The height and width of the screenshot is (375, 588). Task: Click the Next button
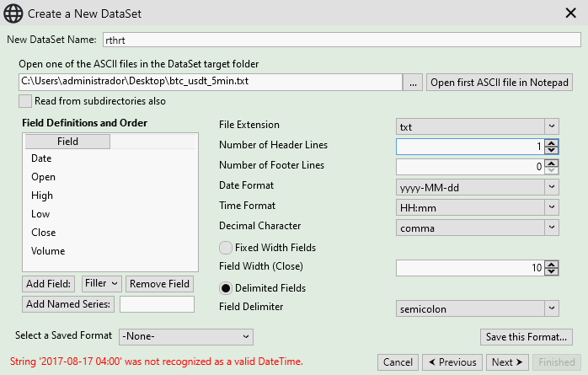(508, 362)
